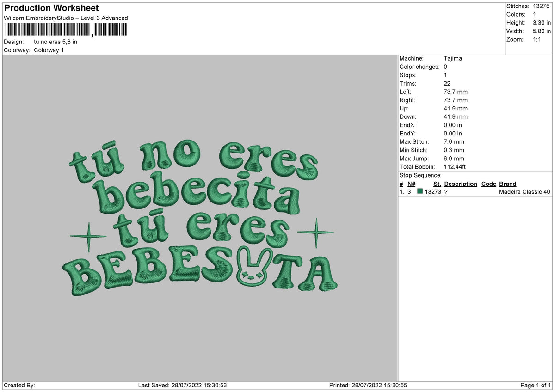Click 'Madeira Classic 40' brand entry
Viewport: 555px width, 392px height.
[525, 191]
